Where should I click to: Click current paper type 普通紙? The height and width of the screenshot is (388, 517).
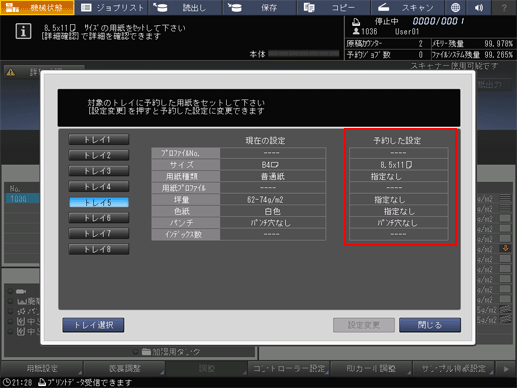tap(273, 176)
